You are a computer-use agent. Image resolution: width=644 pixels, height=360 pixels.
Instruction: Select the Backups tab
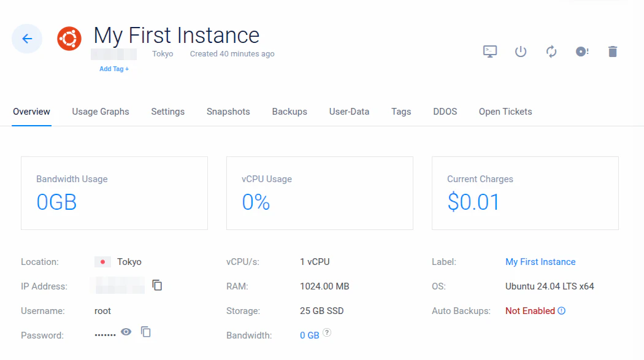(x=289, y=112)
